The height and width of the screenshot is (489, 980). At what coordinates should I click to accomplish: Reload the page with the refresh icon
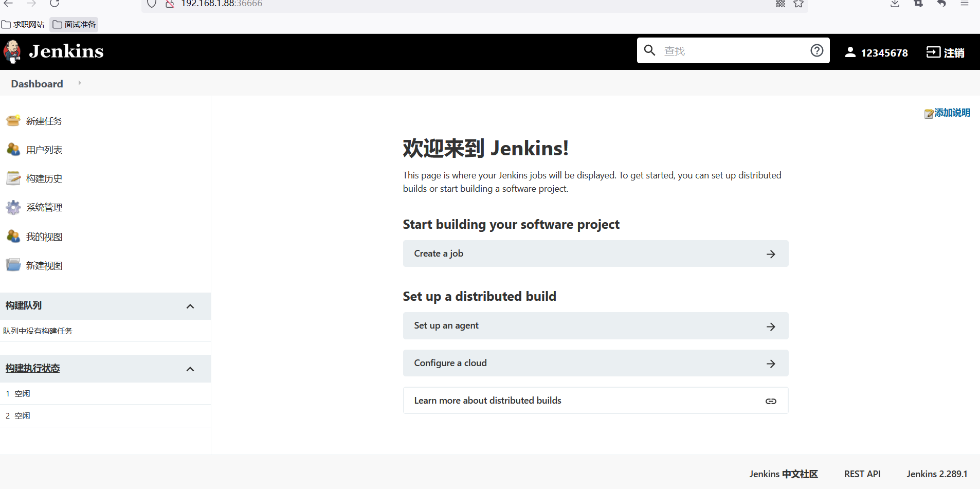click(55, 3)
